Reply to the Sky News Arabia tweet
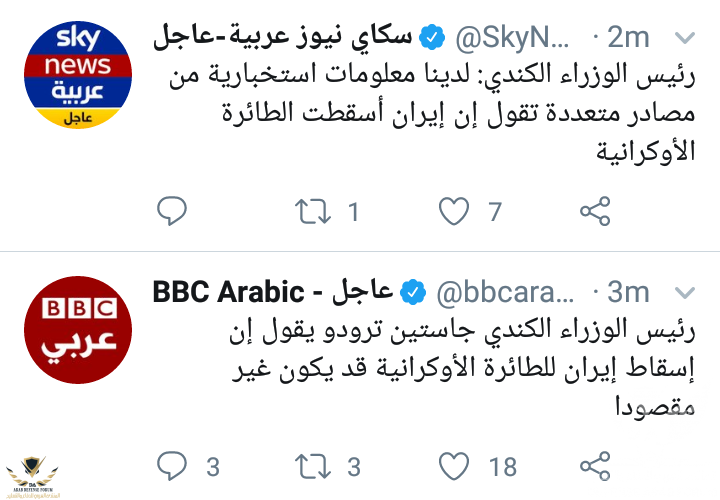 coord(173,211)
